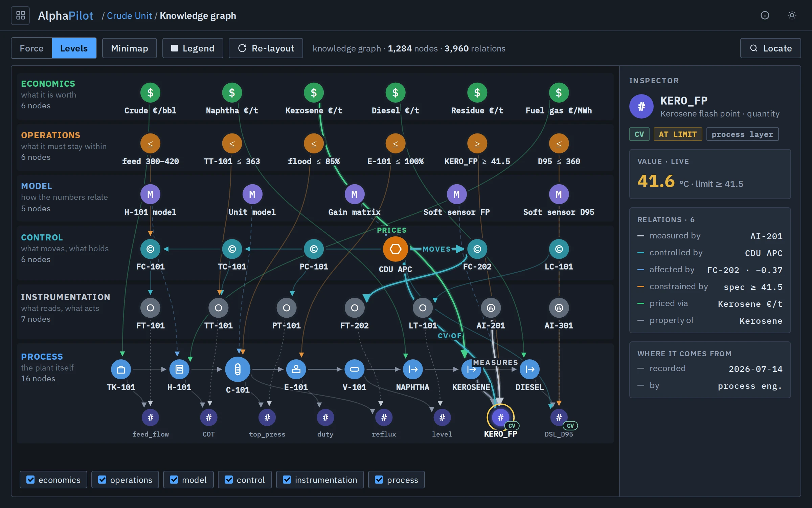
Task: Click the Locate search button
Action: tap(770, 48)
